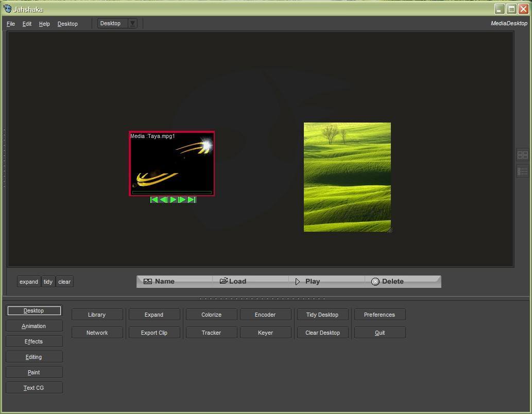Click the Taya.mpg1 clip progress bar
The height and width of the screenshot is (414, 532).
[x=171, y=193]
